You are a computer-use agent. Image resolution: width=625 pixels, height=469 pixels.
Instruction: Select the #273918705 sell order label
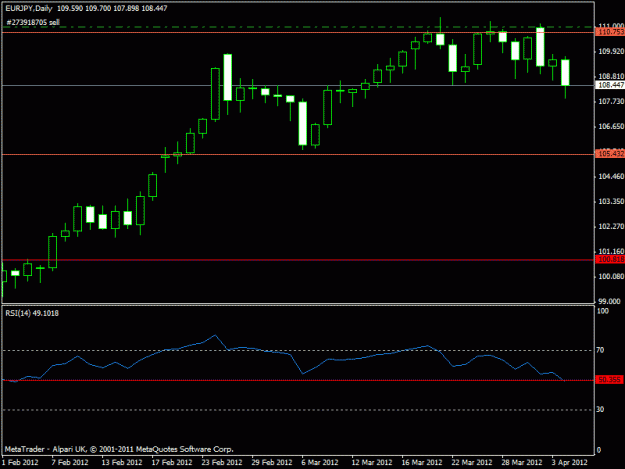pyautogui.click(x=33, y=22)
